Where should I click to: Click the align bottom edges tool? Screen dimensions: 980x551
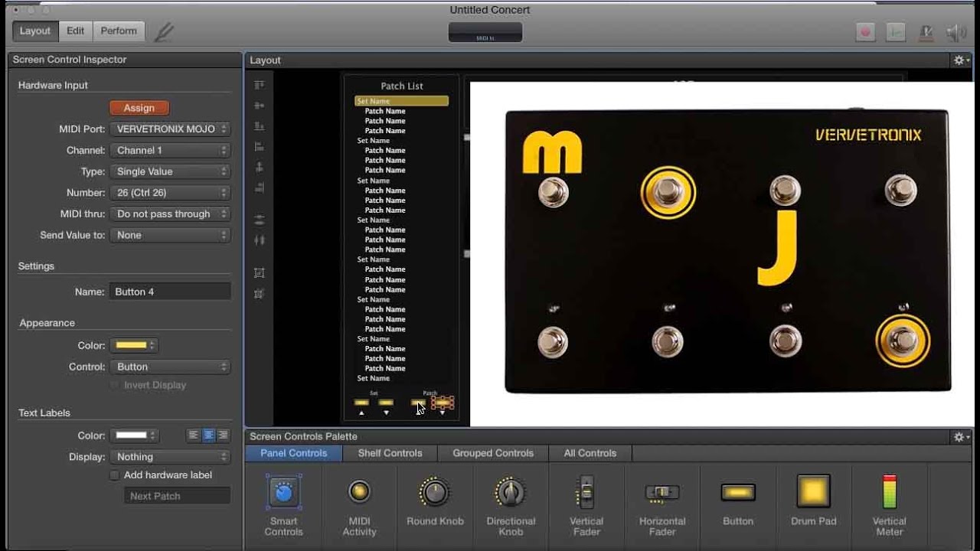260,126
